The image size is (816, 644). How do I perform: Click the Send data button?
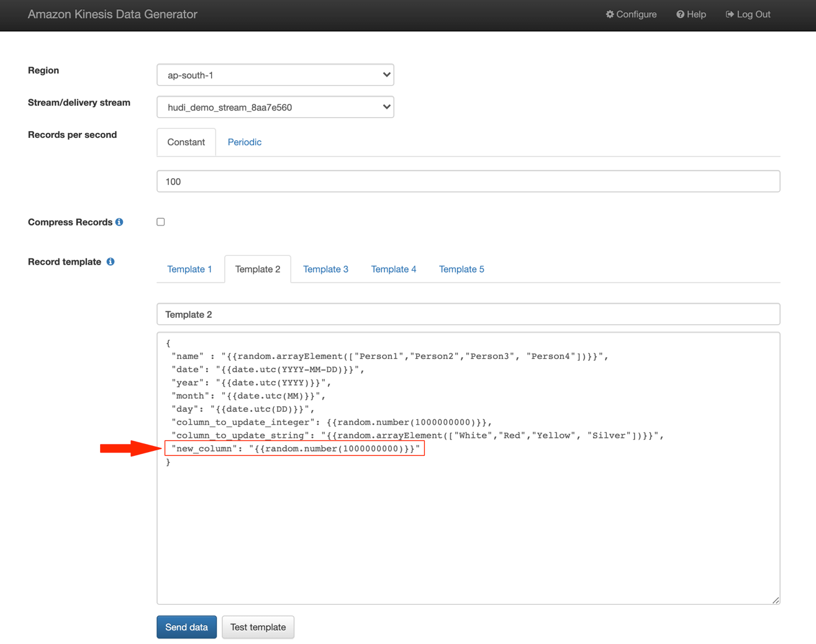(186, 627)
